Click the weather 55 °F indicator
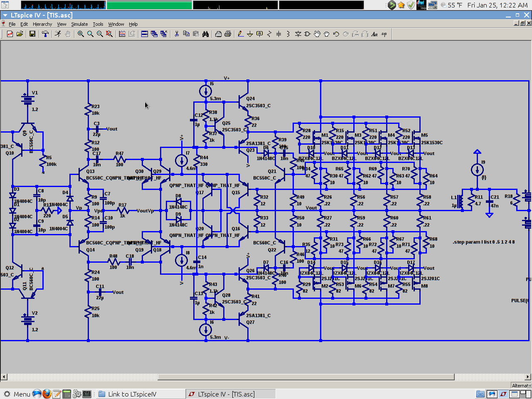The image size is (532, 399). (451, 5)
